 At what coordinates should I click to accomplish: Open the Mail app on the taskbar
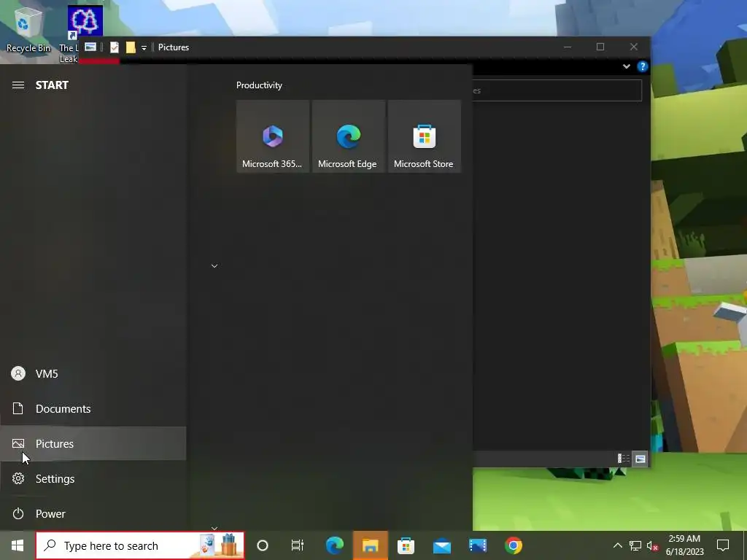click(441, 545)
